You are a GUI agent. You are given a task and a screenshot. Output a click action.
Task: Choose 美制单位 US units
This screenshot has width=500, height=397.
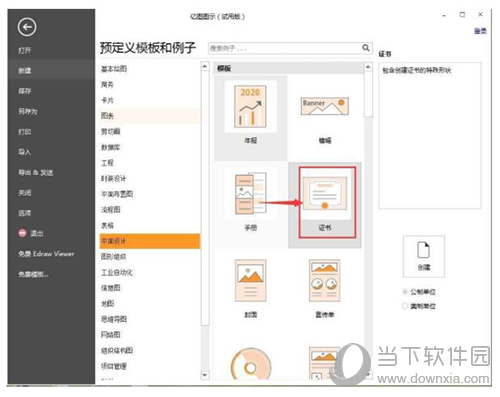point(419,306)
